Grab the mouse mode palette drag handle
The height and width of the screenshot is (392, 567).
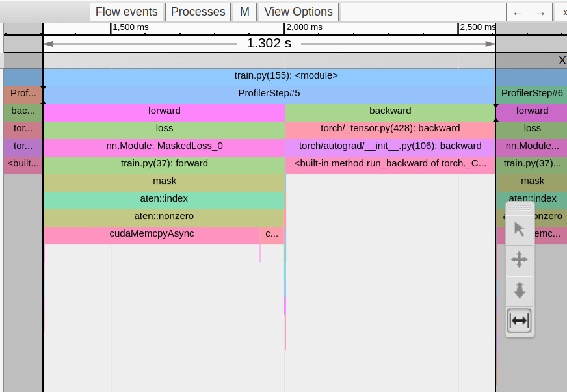520,207
